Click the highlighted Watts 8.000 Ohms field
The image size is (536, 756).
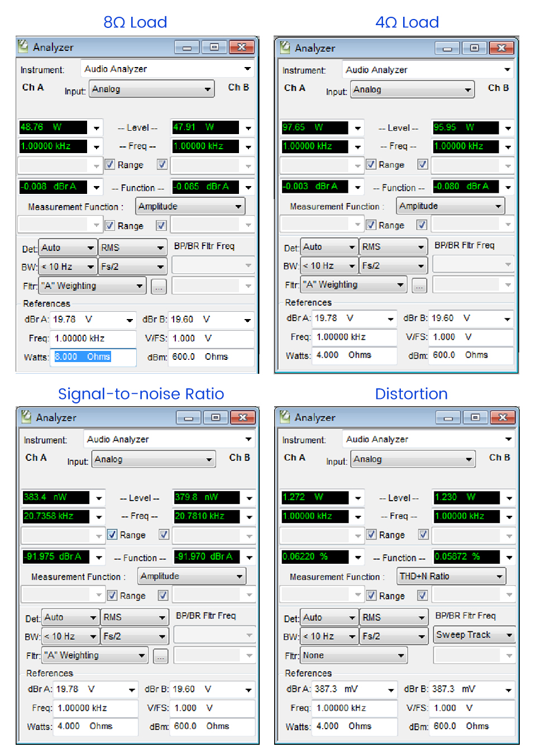pyautogui.click(x=93, y=356)
